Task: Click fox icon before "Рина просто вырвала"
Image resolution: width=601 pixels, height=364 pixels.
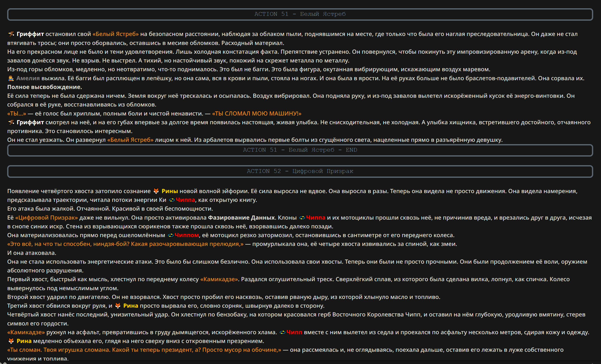Action: pos(118,305)
